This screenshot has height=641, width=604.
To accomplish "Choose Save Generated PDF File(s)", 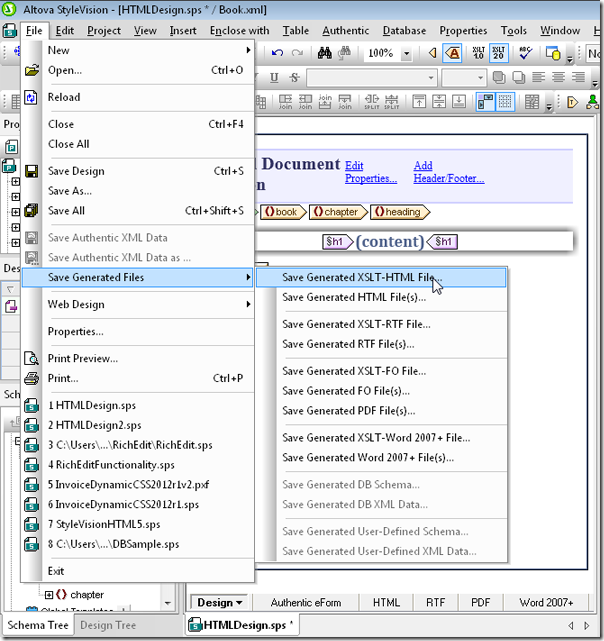I will (x=348, y=411).
